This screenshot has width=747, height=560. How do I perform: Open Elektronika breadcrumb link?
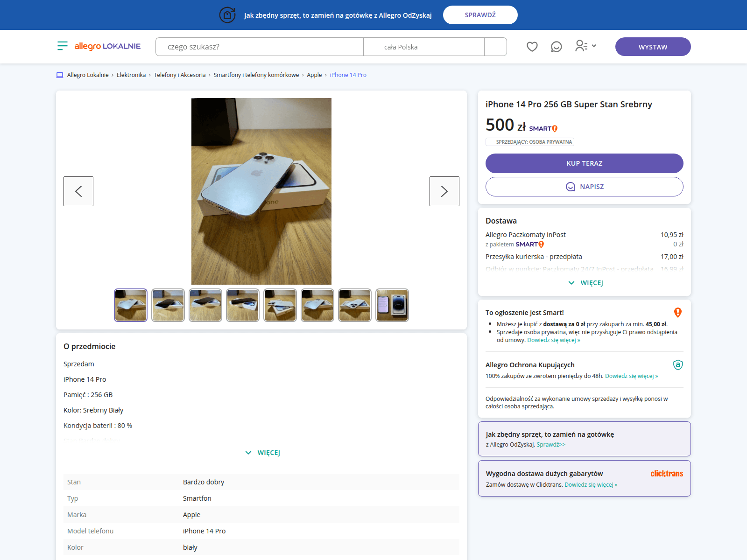click(x=131, y=75)
